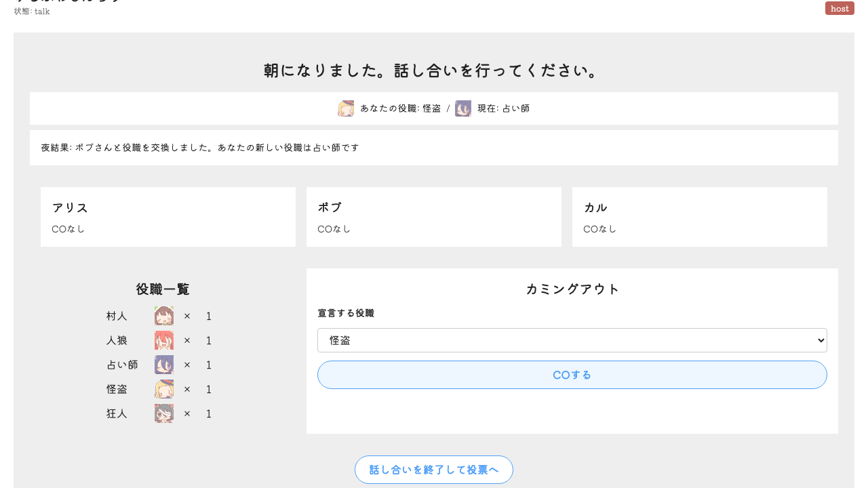Click the 人狼 role name text
Viewport: 868px width, 488px height.
click(117, 340)
